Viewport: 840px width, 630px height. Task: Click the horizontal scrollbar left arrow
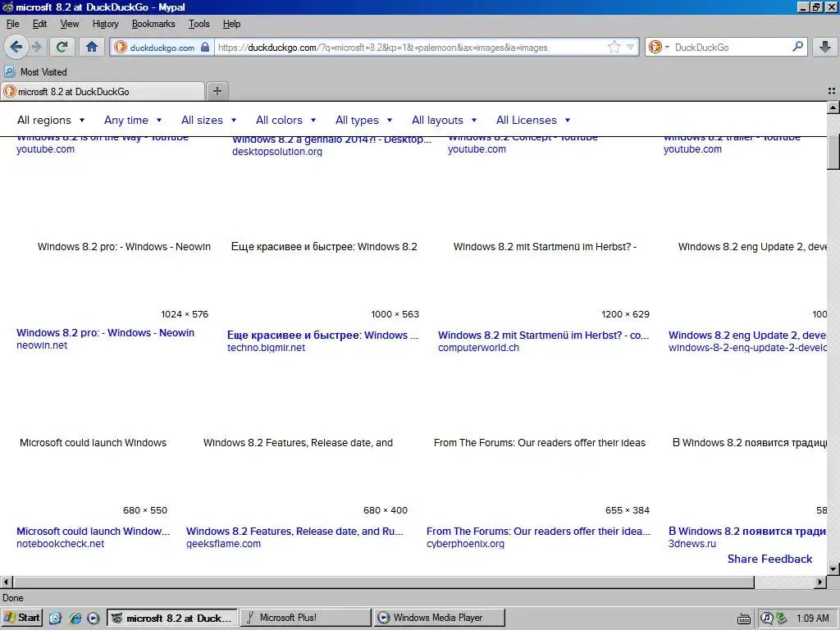7,582
